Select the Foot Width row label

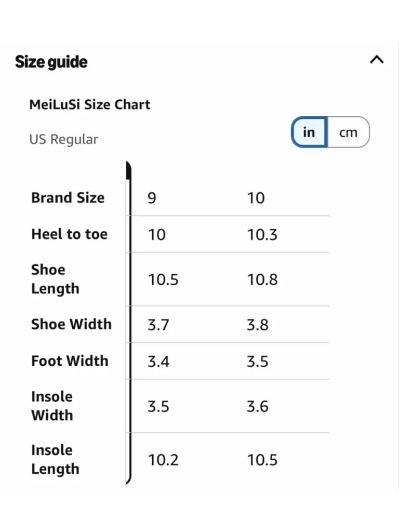click(x=70, y=361)
